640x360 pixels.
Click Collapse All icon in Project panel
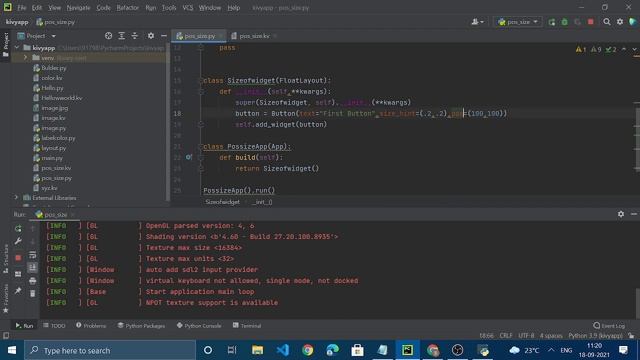[135, 36]
